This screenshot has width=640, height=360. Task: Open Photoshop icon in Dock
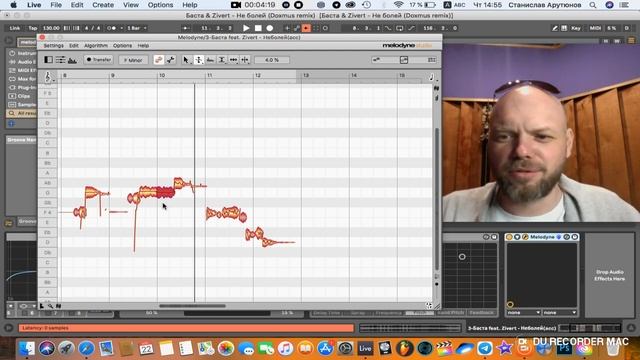click(564, 348)
